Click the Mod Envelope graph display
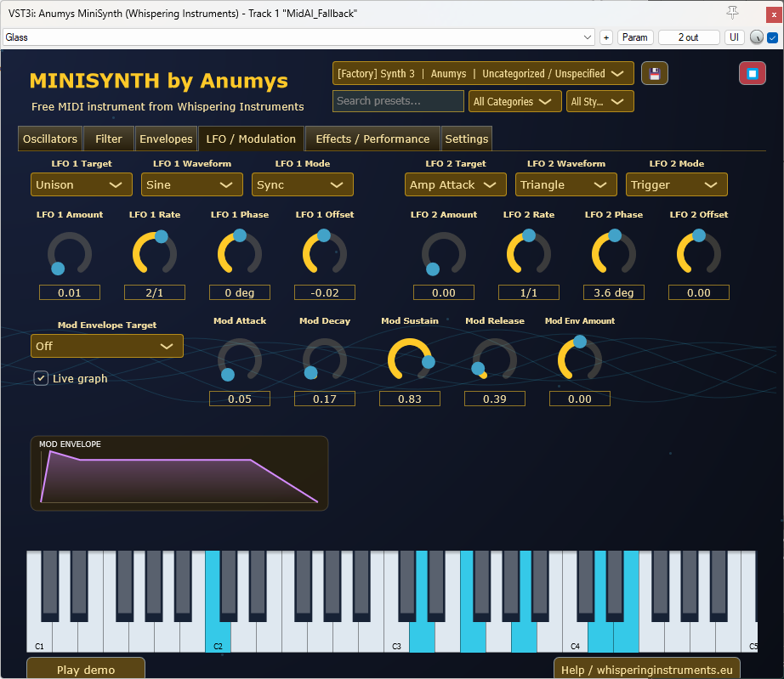This screenshot has height=679, width=784. click(179, 473)
